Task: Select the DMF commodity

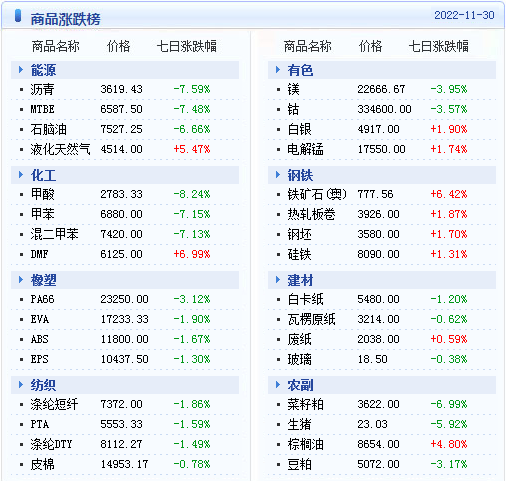Action: coord(39,254)
